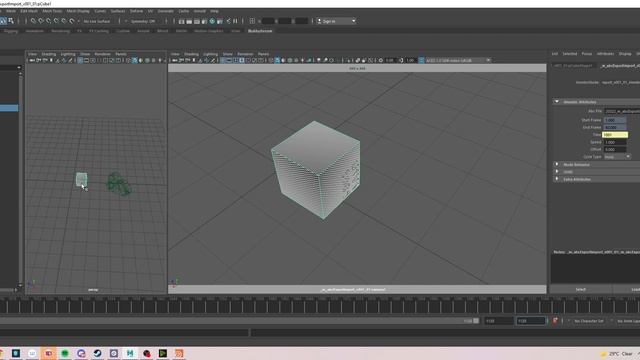Click End Frame value field
640x360 pixels.
tap(615, 128)
